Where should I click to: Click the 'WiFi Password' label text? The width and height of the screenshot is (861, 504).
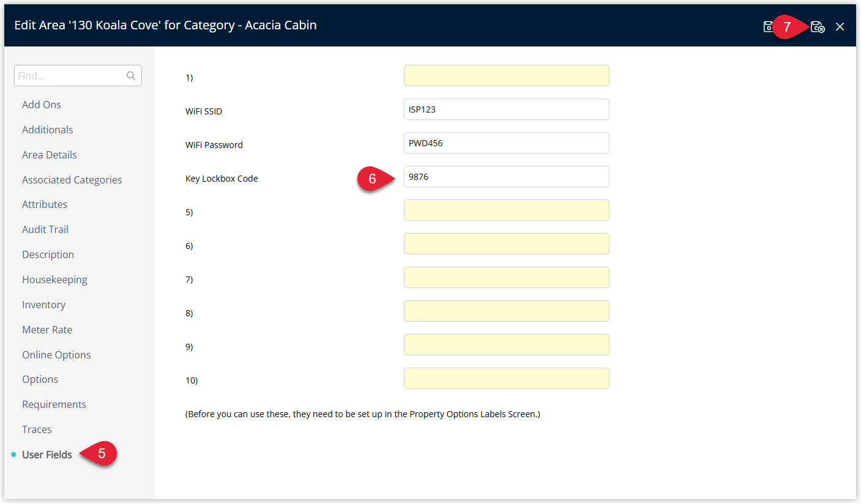[x=214, y=145]
